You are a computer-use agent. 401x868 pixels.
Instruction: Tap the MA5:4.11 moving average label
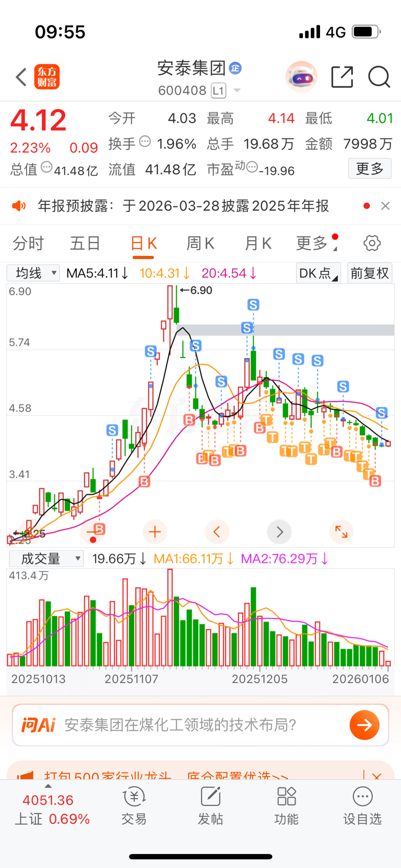click(x=97, y=273)
